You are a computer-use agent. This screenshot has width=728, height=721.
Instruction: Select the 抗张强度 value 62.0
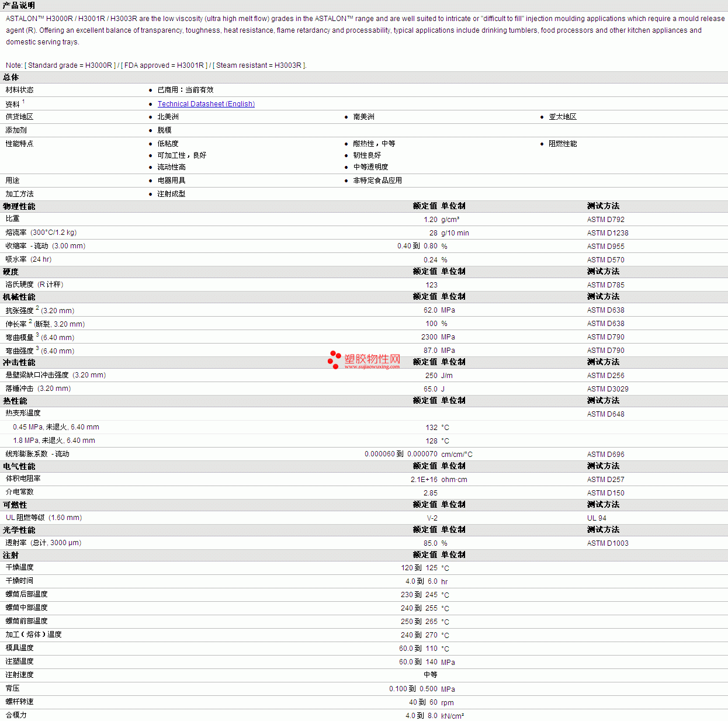point(431,310)
